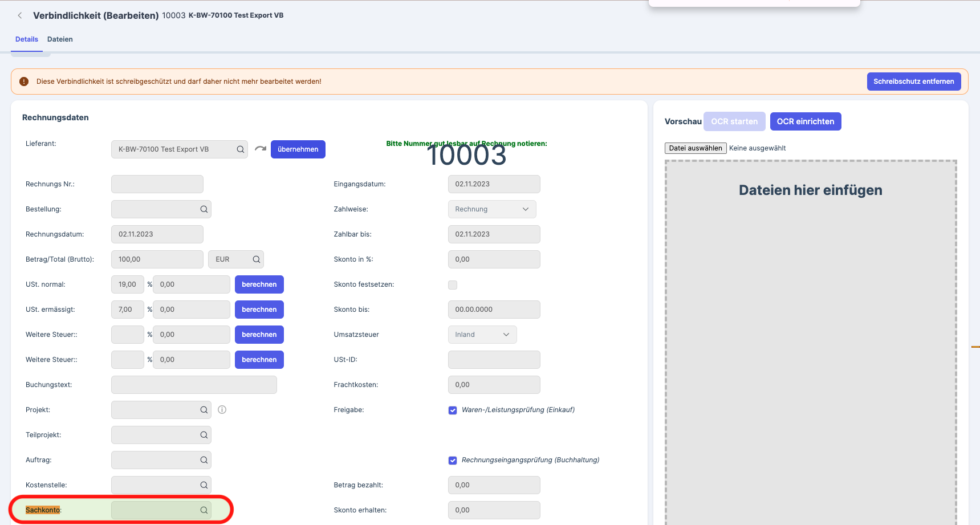The width and height of the screenshot is (980, 525).
Task: Click the USt. ermässigt percent field 7,00
Action: point(128,310)
